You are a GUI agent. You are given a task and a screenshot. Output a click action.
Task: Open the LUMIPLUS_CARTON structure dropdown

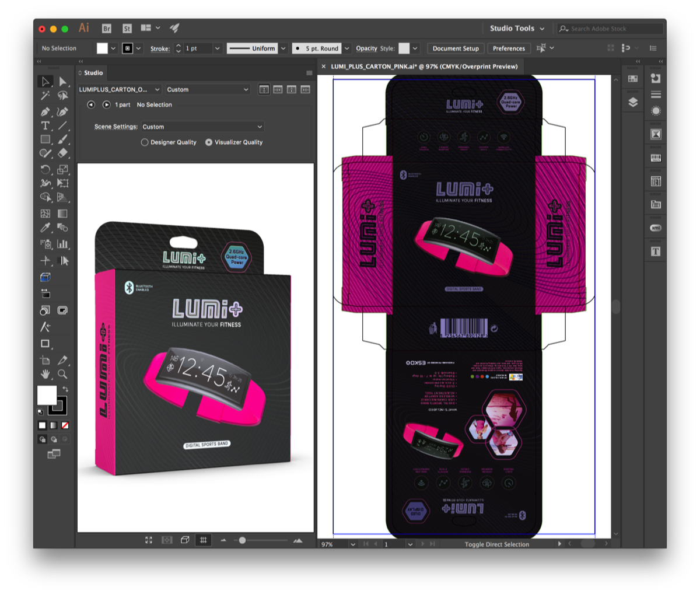click(x=120, y=89)
